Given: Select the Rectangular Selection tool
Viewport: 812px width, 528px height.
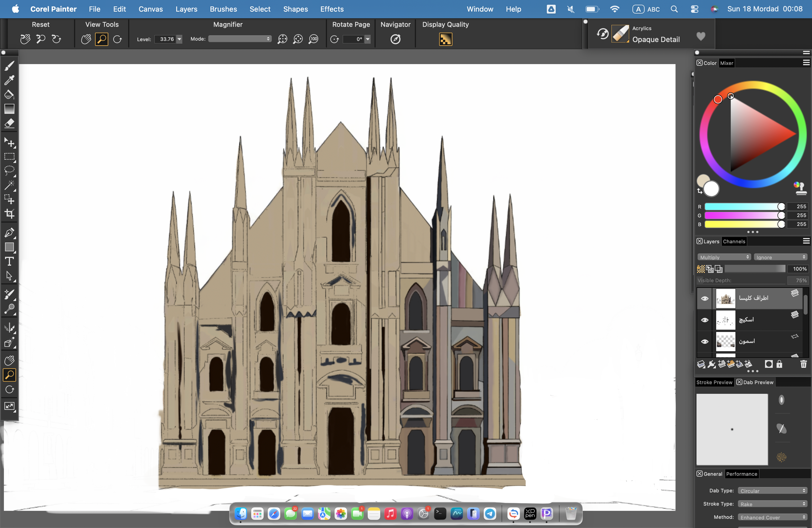Looking at the screenshot, I should [x=9, y=157].
